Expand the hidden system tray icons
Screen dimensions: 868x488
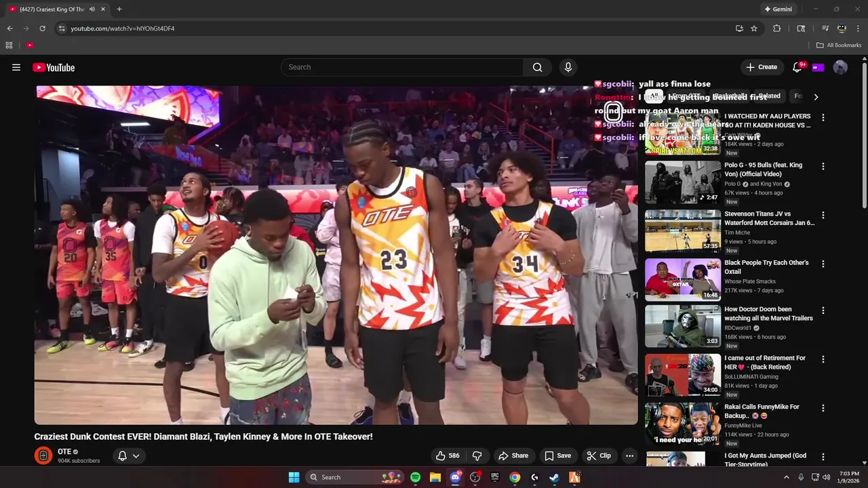(x=787, y=477)
